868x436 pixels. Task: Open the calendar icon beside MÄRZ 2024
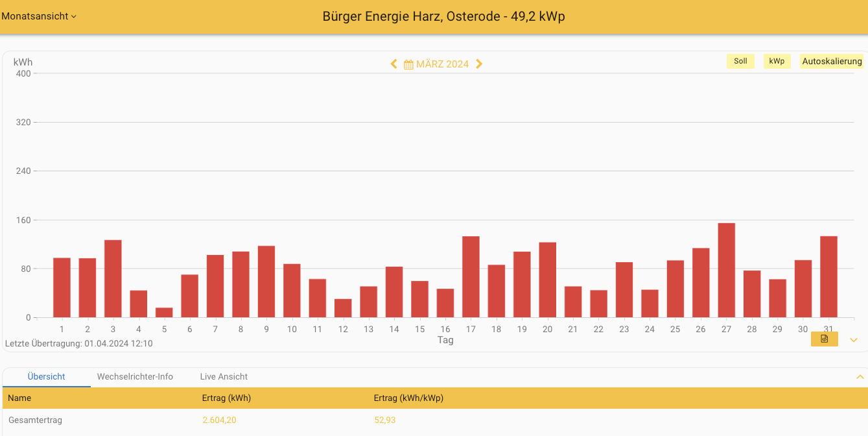[408, 64]
